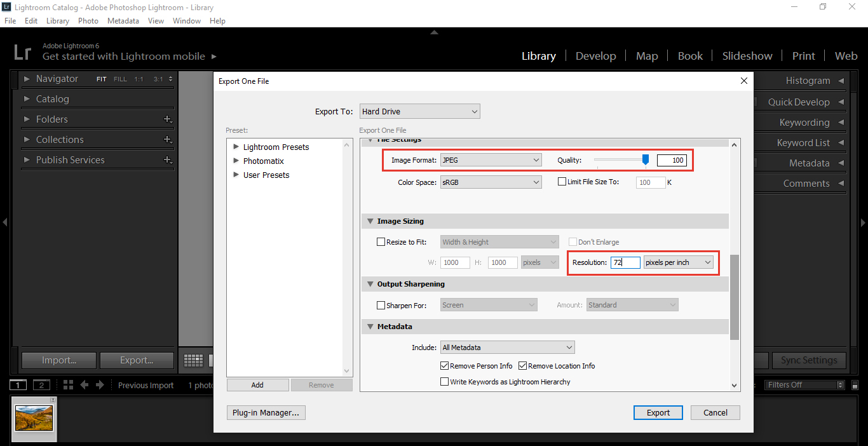Open the Metadata menu in the menu bar
The height and width of the screenshot is (446, 868).
coord(123,21)
